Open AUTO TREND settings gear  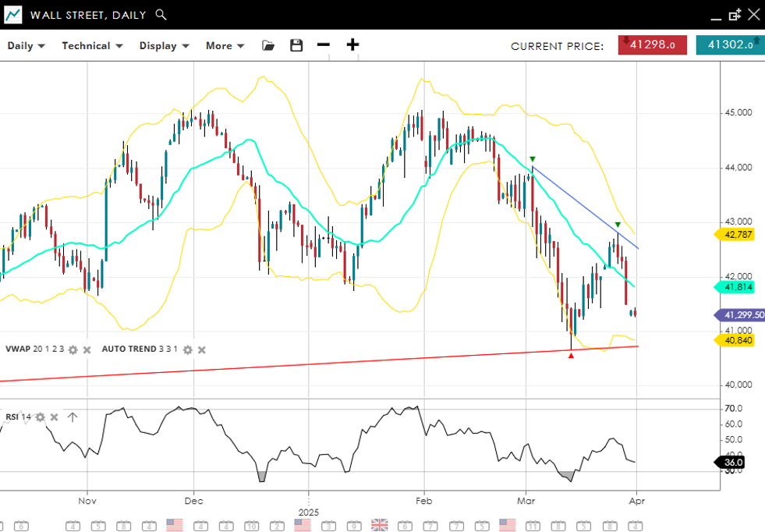[187, 349]
